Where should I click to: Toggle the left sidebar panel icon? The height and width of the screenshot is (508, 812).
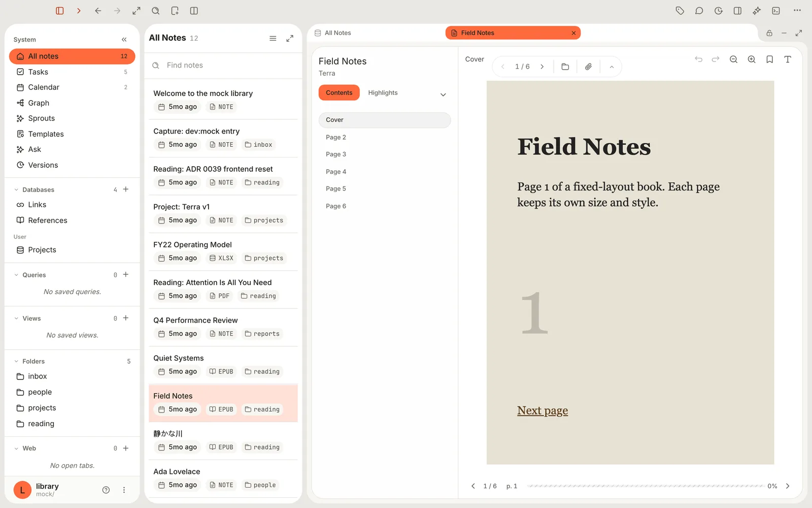(59, 11)
